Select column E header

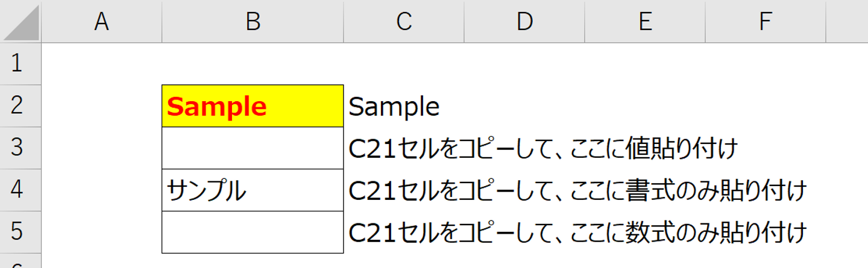(x=645, y=21)
